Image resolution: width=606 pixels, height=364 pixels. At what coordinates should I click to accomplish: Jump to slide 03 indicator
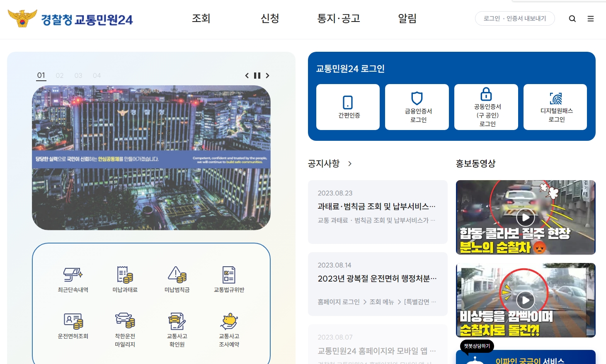tap(78, 75)
